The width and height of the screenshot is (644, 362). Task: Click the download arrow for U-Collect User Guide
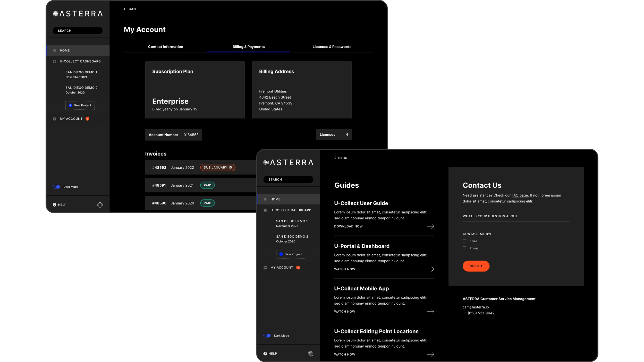(430, 226)
